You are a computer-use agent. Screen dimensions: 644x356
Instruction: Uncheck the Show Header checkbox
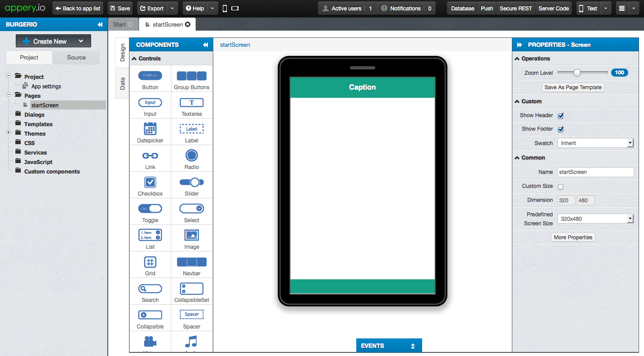(x=561, y=116)
